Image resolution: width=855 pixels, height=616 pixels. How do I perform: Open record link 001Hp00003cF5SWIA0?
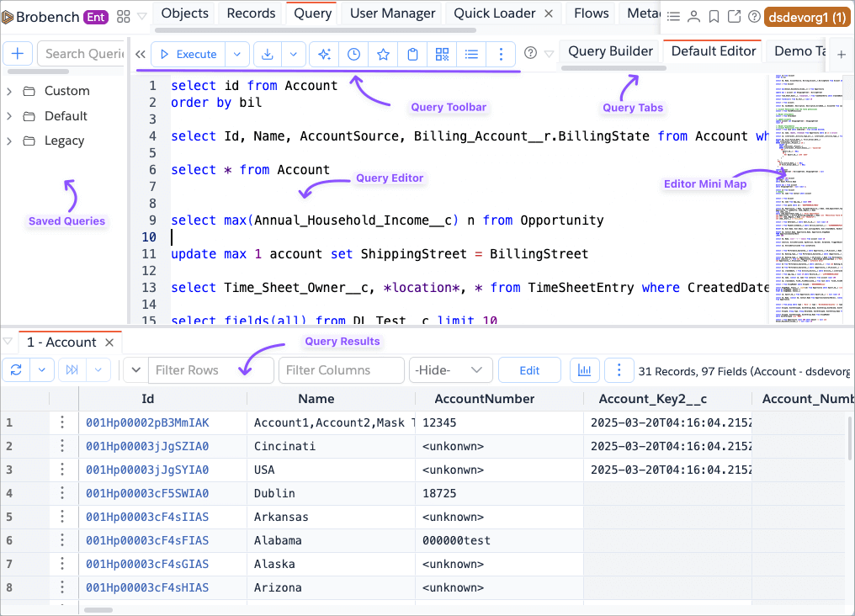(147, 493)
